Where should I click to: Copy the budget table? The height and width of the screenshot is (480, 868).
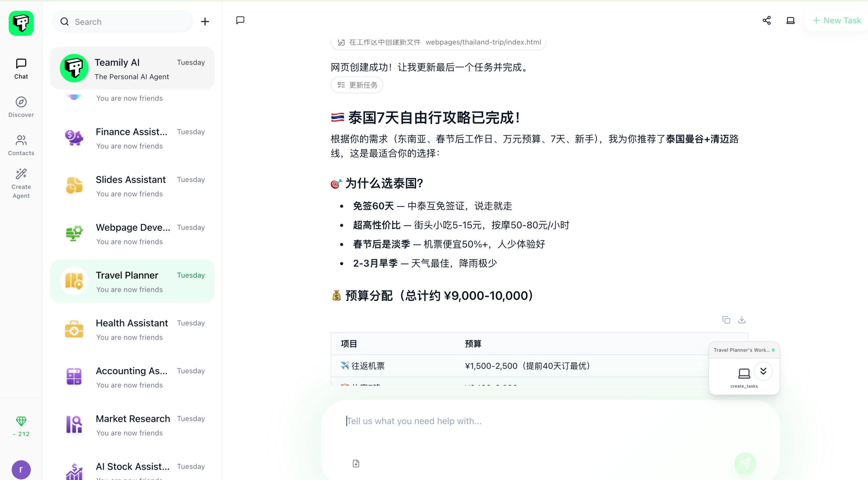point(726,320)
